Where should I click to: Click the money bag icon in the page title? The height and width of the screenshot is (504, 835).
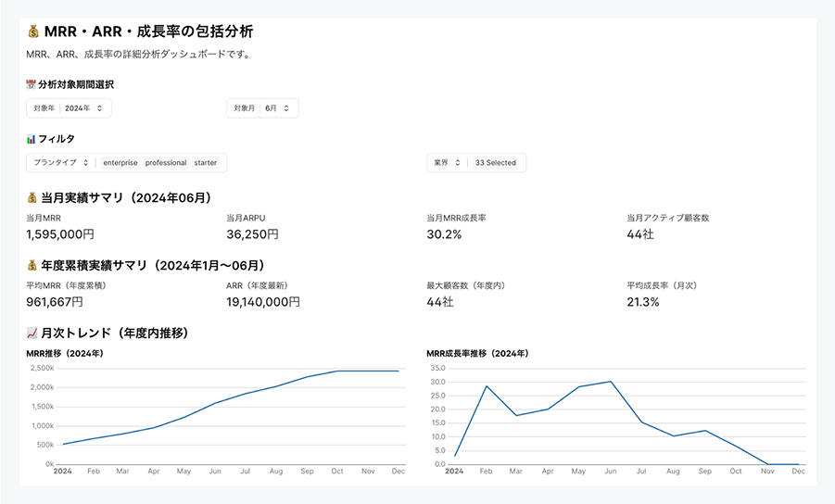[32, 32]
